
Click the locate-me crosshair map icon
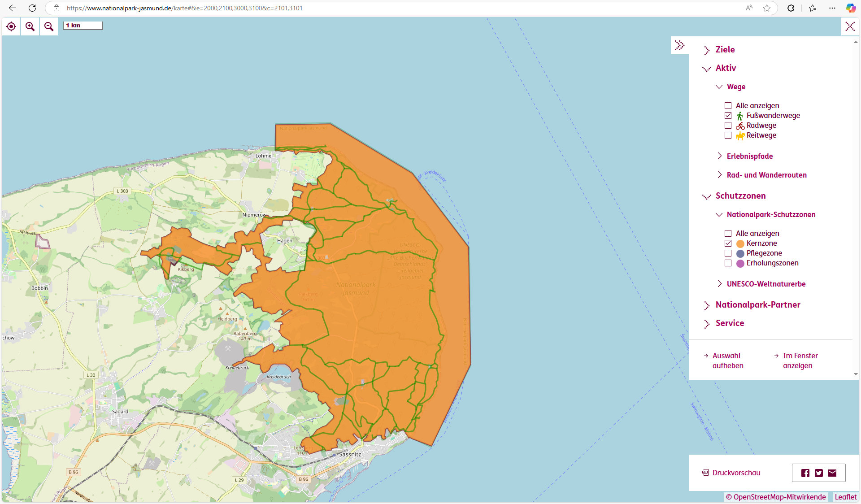point(11,26)
